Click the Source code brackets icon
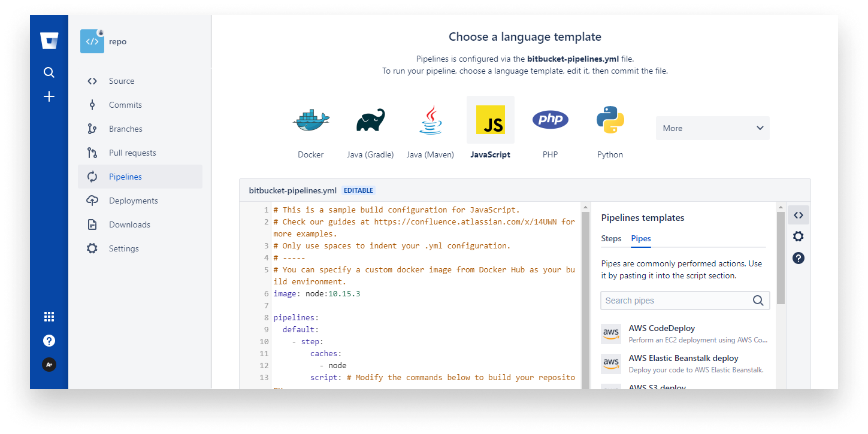The width and height of the screenshot is (868, 434). (x=92, y=81)
